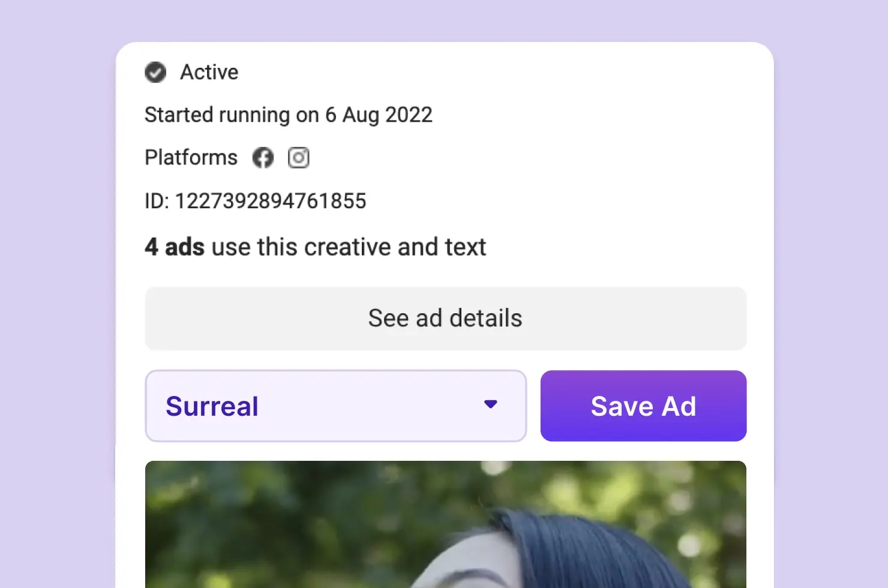This screenshot has width=888, height=588.
Task: Click the dropdown arrow next to Surreal
Action: pyautogui.click(x=491, y=406)
